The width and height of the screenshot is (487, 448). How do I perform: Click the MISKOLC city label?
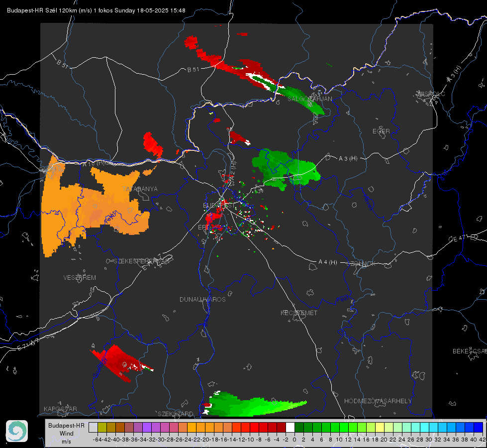[431, 94]
